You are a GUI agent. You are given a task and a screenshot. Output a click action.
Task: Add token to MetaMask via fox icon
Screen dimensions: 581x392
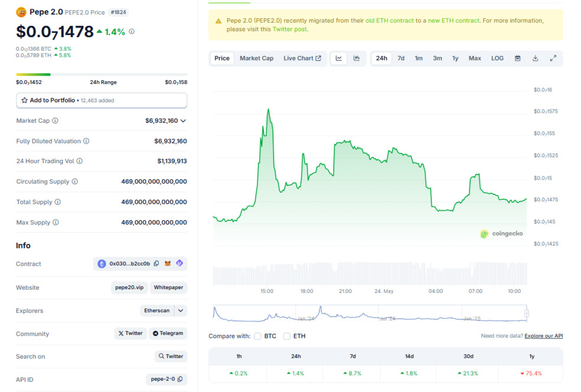pyautogui.click(x=168, y=264)
